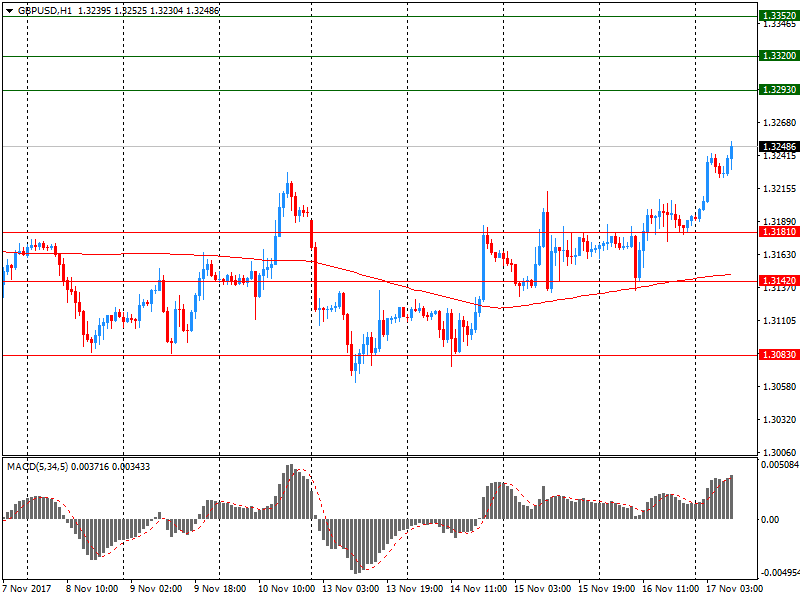
Task: Select the 1.32930 green level label
Action: (x=778, y=90)
